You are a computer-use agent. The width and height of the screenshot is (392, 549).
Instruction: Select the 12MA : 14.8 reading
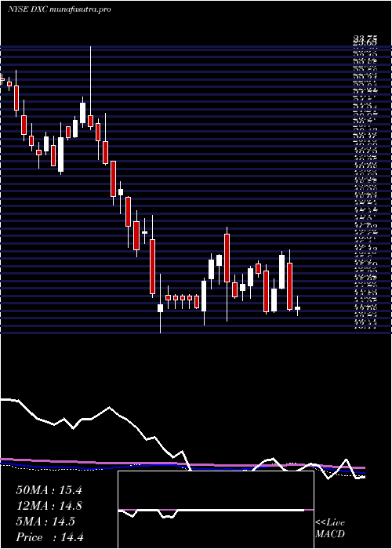pyautogui.click(x=49, y=506)
